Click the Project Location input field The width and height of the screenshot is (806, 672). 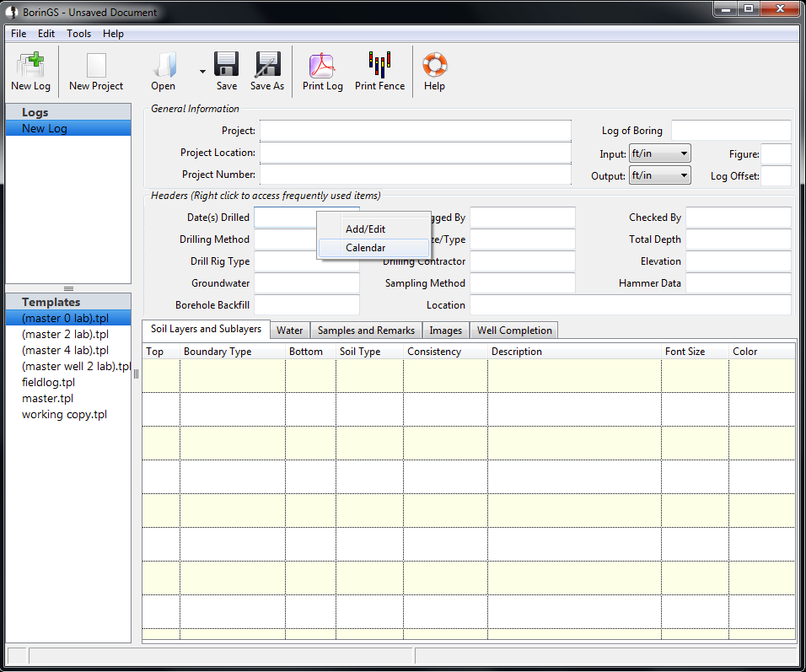(416, 153)
